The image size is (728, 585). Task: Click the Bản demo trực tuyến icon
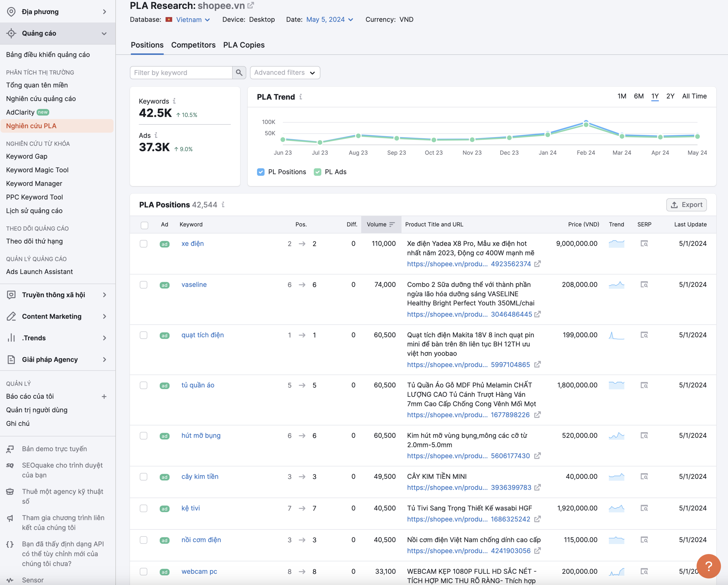tap(10, 449)
